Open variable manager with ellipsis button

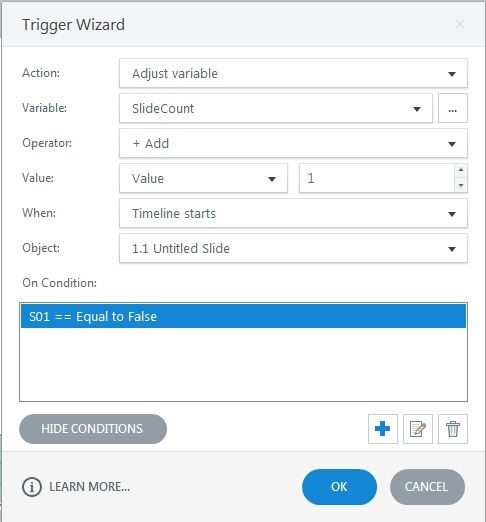[x=453, y=108]
